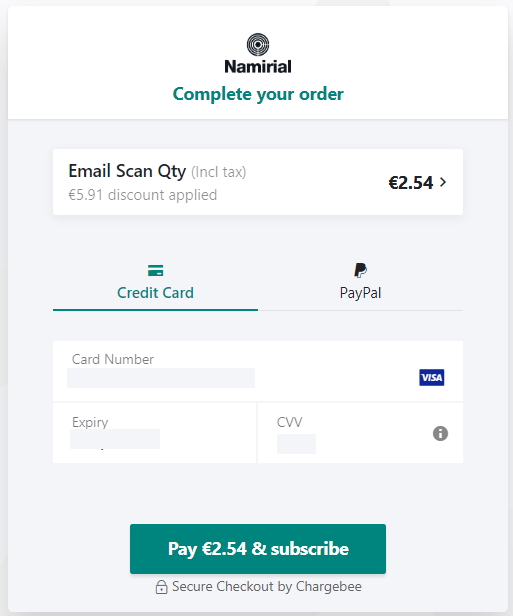Focus the CVV input field

pos(296,444)
